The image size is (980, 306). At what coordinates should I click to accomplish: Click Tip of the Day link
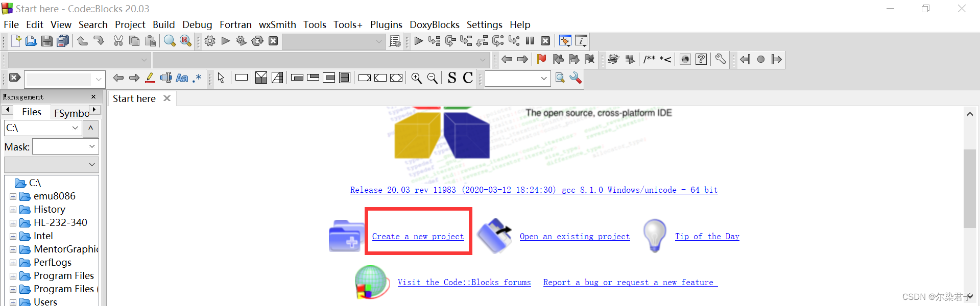[x=707, y=237]
